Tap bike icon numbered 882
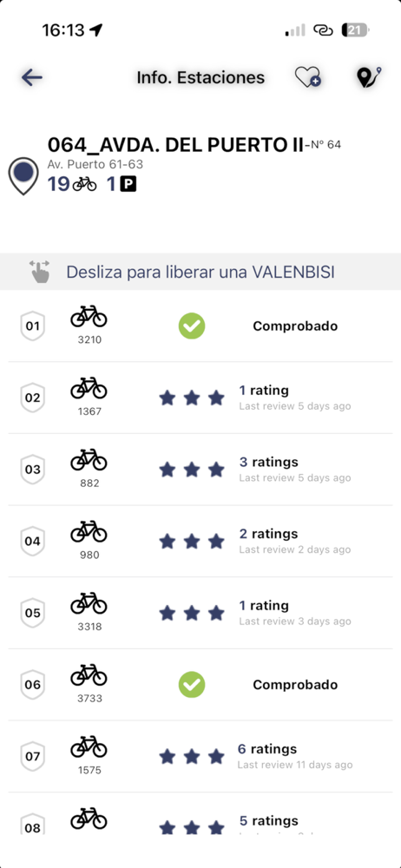The height and width of the screenshot is (868, 401). click(89, 460)
